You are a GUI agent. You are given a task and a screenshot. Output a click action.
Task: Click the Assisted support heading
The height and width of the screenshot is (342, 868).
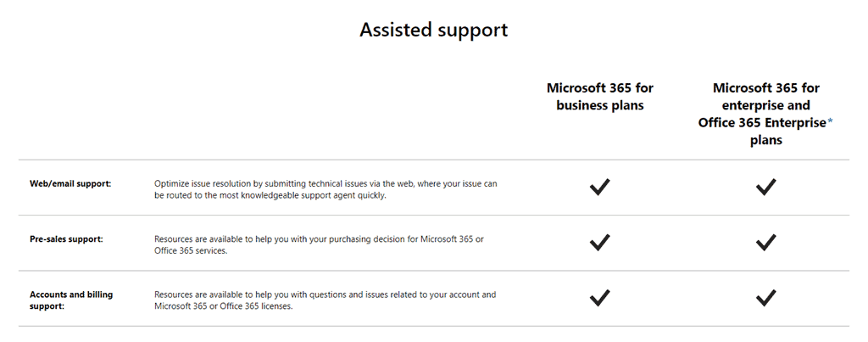tap(433, 30)
